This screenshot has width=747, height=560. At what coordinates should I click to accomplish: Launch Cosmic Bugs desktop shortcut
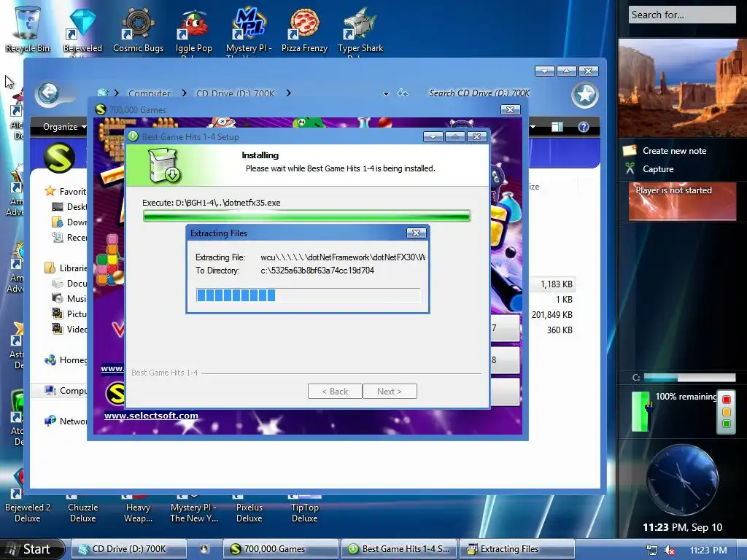[138, 28]
